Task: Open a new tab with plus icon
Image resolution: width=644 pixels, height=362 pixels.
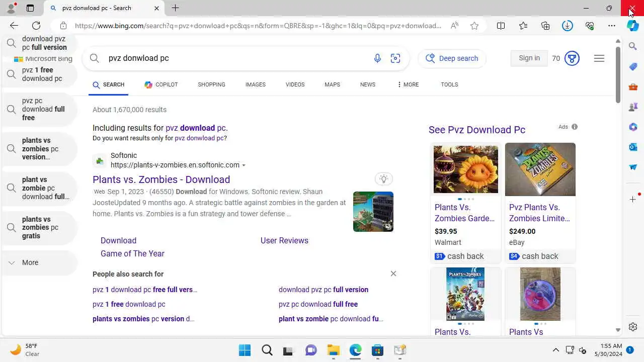Action: click(175, 8)
